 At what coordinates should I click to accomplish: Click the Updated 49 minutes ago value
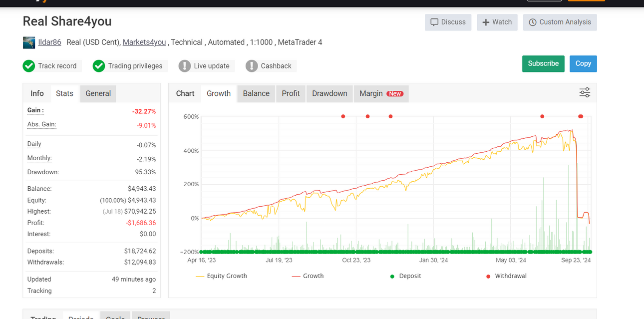coord(134,279)
